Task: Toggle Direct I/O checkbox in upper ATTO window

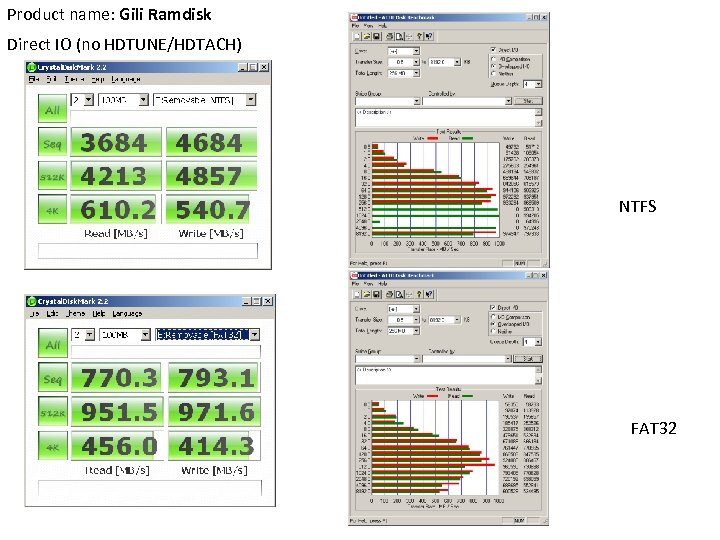Action: [x=493, y=50]
